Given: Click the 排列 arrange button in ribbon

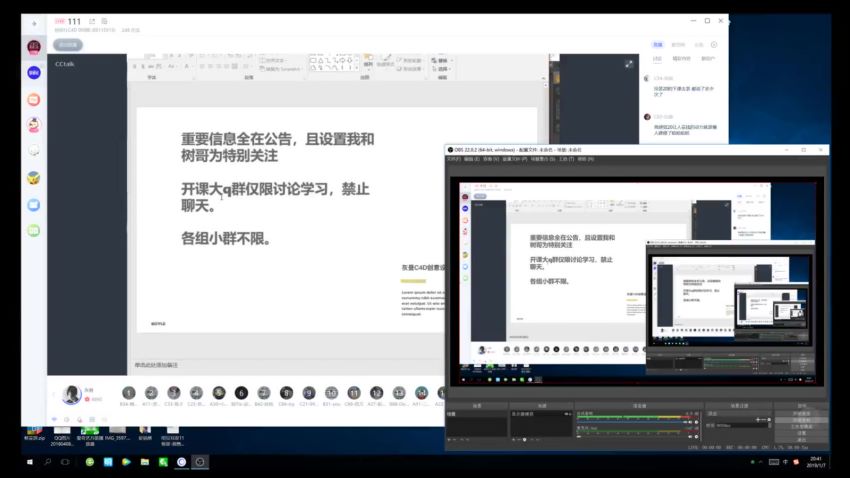Looking at the screenshot, I should coord(368,60).
